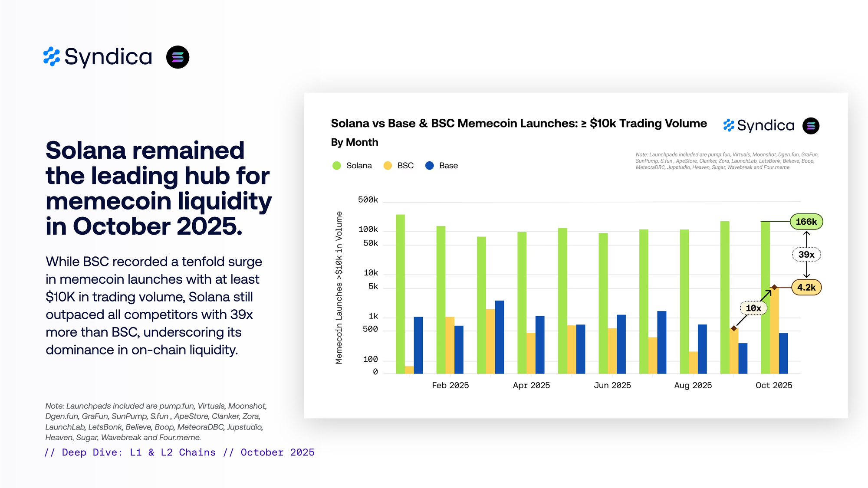The width and height of the screenshot is (868, 488).
Task: Click the 39x multiplier label
Action: tap(806, 255)
